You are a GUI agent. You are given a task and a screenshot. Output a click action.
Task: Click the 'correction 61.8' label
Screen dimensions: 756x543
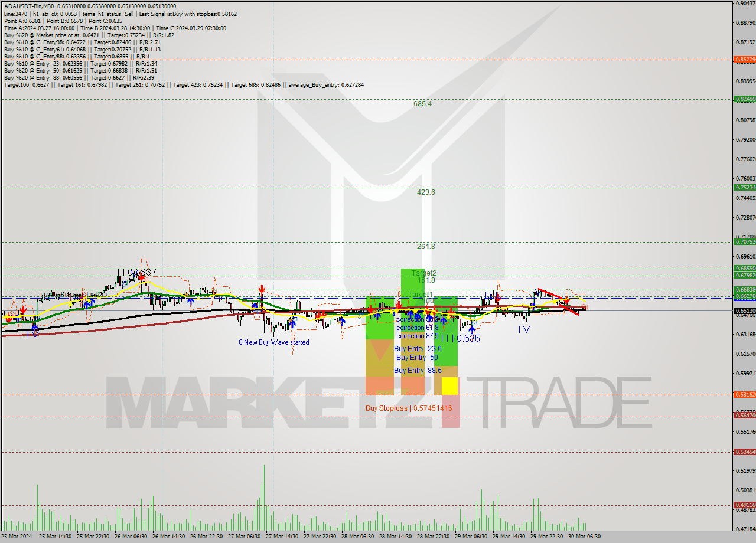[x=418, y=327]
